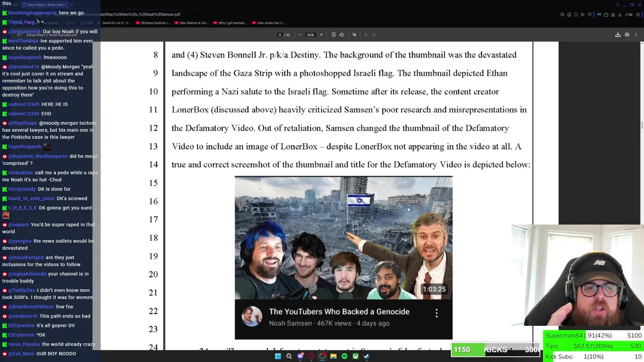The image size is (644, 362).
Task: Open File Explorer from taskbar
Action: [334, 356]
